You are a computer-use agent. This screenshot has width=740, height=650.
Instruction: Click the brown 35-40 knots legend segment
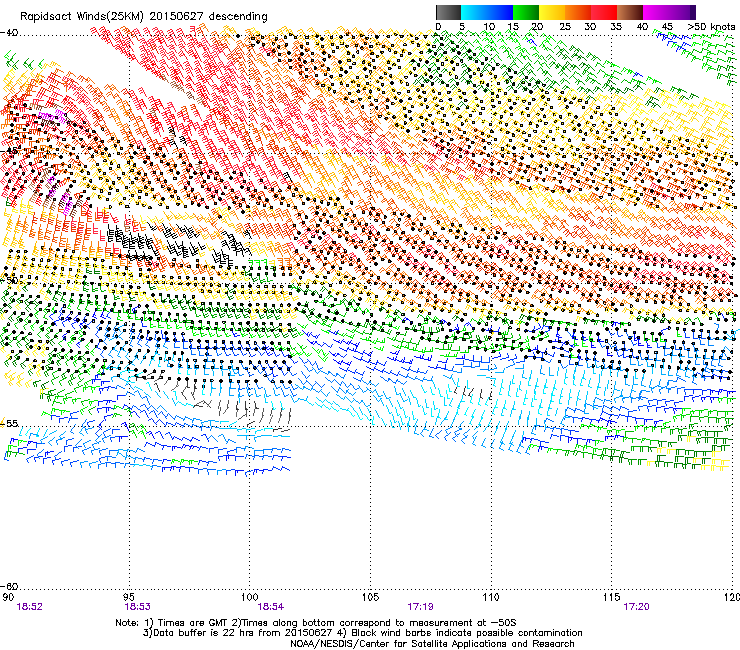tap(630, 12)
